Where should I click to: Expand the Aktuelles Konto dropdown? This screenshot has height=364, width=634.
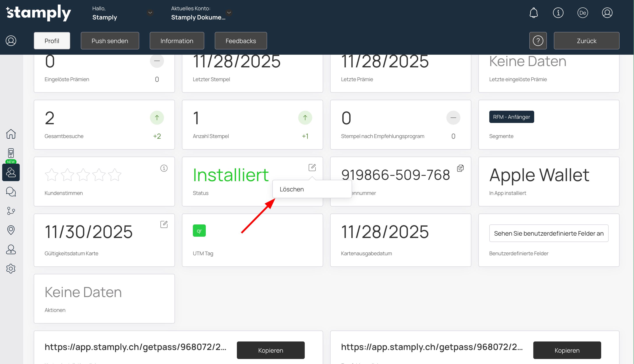click(x=229, y=13)
